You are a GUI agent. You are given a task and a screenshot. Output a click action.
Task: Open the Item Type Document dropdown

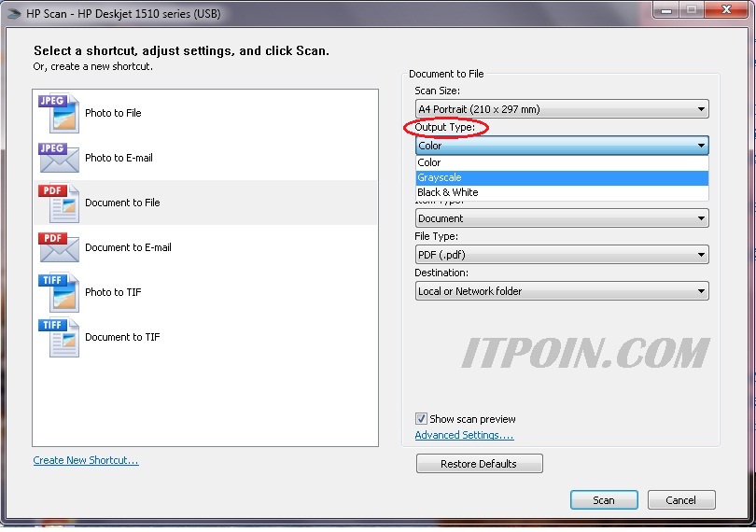[x=562, y=218]
